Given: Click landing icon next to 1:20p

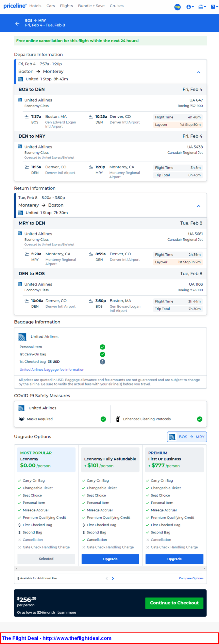Looking at the screenshot, I should pos(91,167).
